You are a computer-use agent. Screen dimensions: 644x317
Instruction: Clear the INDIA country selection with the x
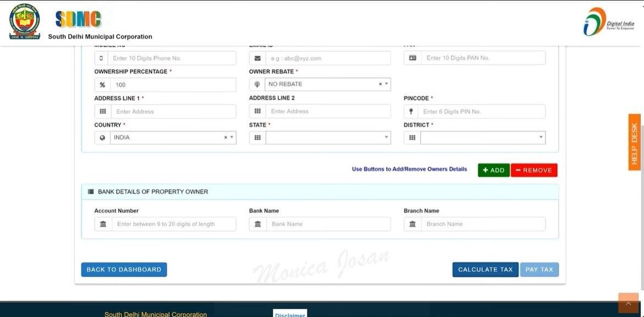point(225,137)
